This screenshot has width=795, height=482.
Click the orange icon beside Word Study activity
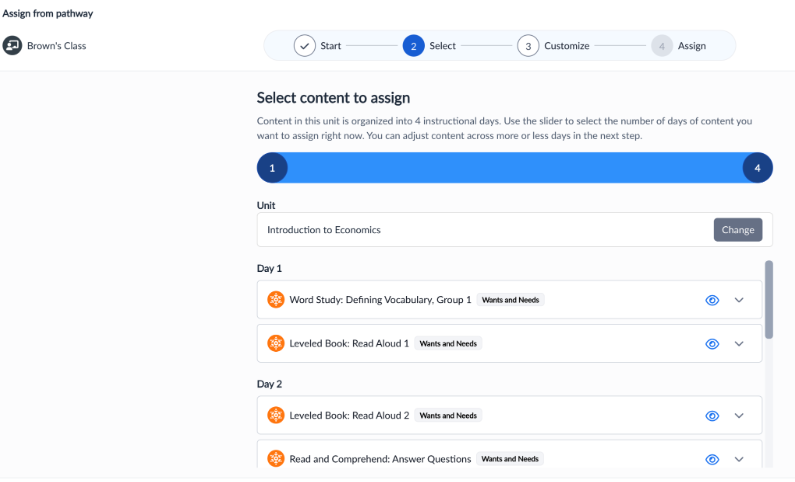[x=276, y=299]
